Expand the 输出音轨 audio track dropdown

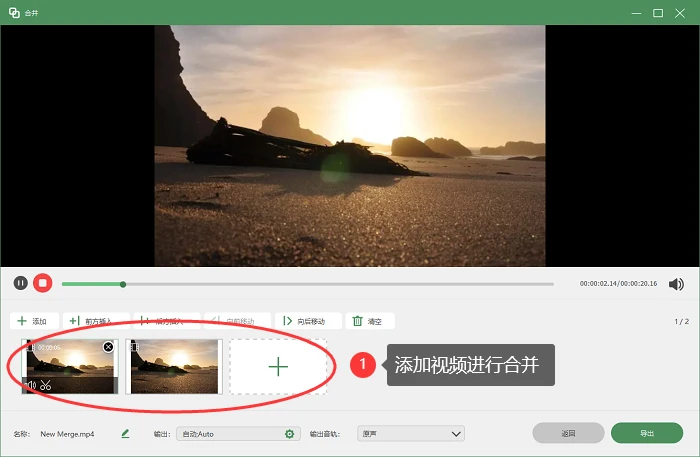[x=411, y=434]
